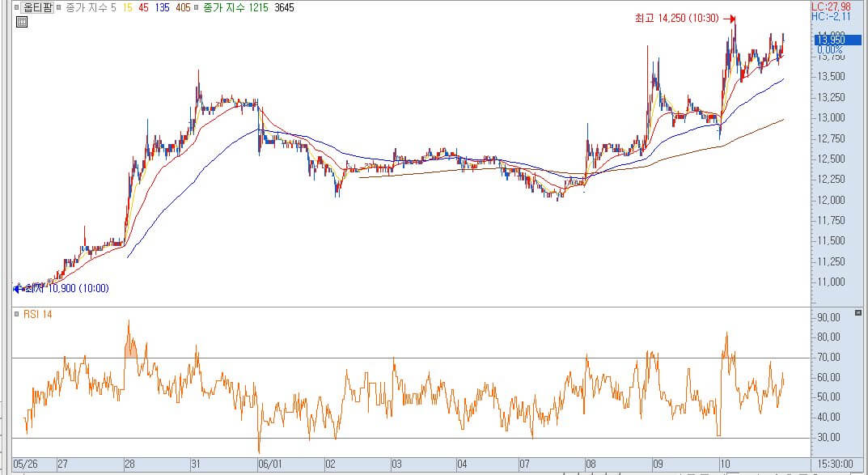
Task: Click the 최저 10,900 (10:00) low annotation
Action: [66, 288]
